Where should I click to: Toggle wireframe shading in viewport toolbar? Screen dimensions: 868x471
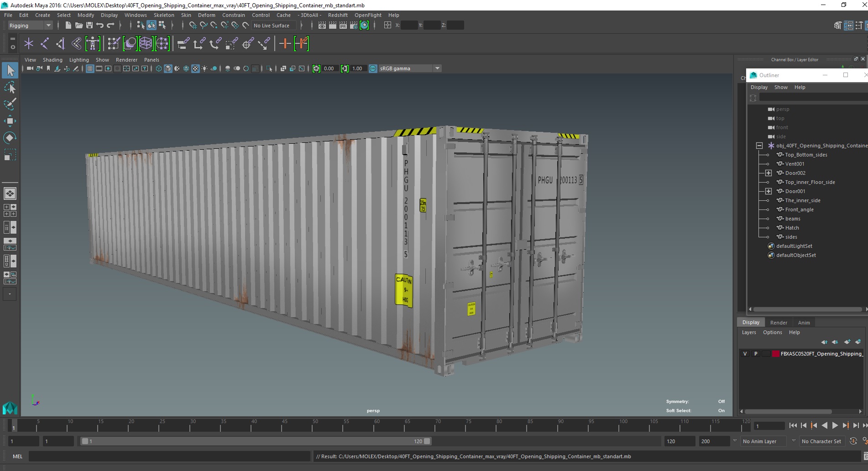[159, 68]
